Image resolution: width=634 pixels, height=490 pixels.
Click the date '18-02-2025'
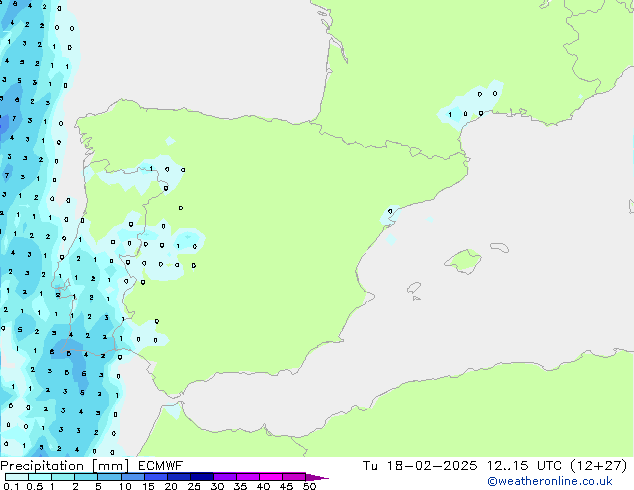tap(431, 466)
